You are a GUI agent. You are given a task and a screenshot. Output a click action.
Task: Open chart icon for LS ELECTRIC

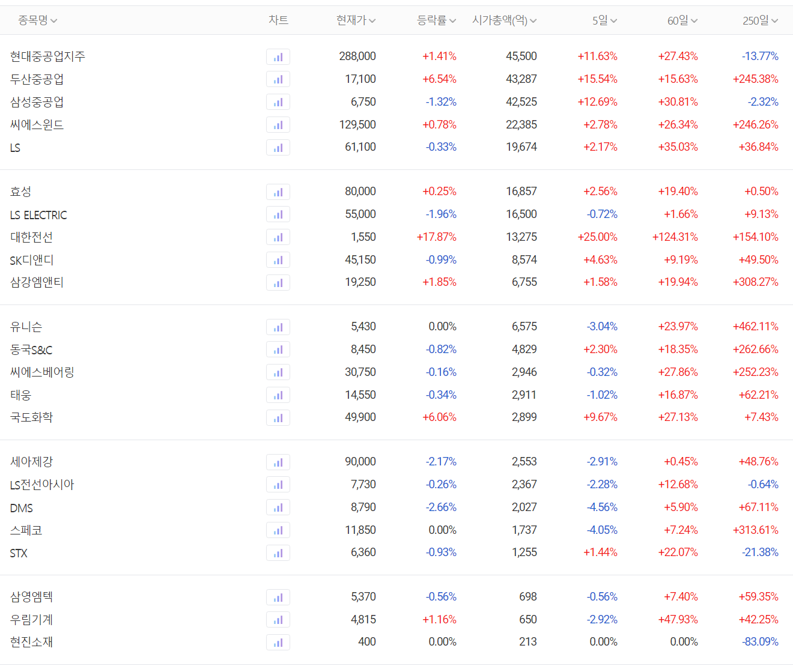point(278,214)
